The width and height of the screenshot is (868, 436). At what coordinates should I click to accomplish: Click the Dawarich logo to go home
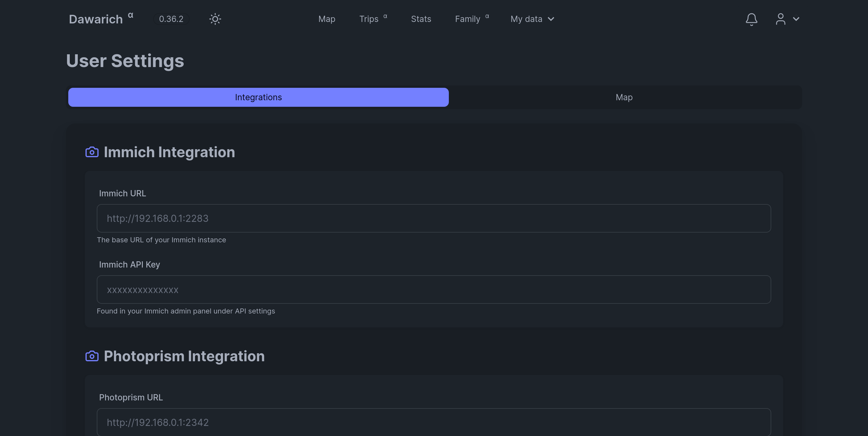pyautogui.click(x=96, y=19)
